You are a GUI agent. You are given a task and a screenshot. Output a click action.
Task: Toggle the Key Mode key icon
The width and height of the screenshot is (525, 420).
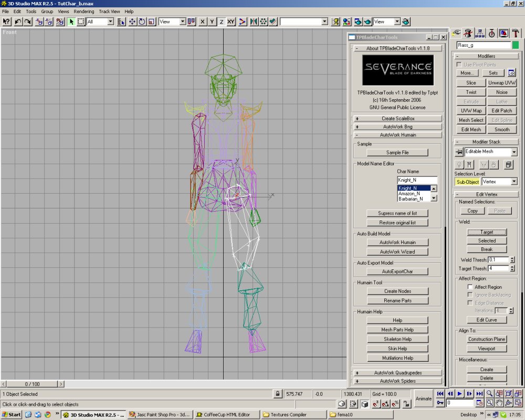pyautogui.click(x=440, y=403)
